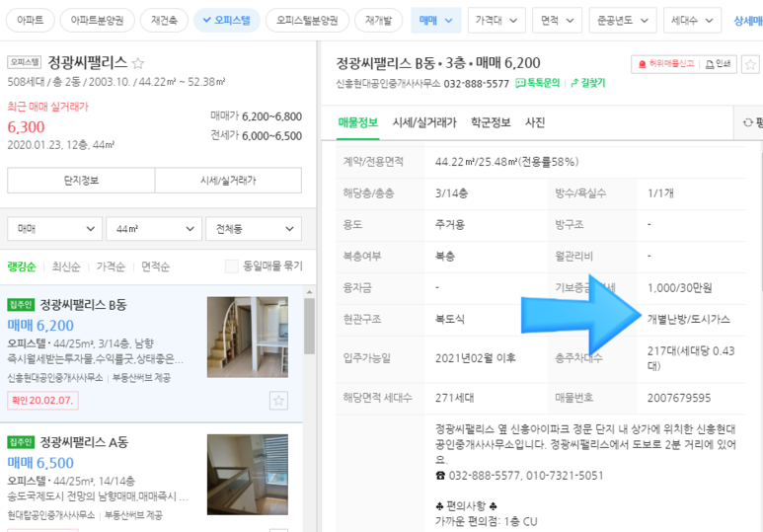Open the 준공년도 completion year dropdown
This screenshot has width=763, height=532.
pos(623,21)
